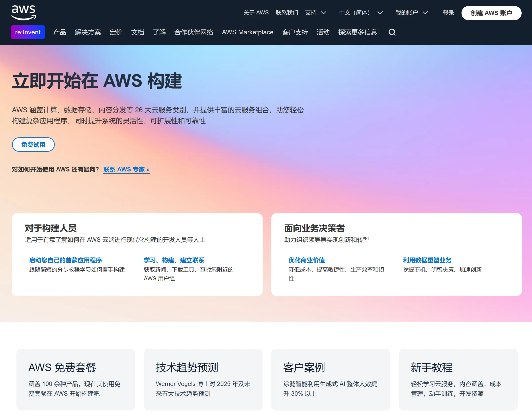Click 优化商业价值 link

point(306,260)
